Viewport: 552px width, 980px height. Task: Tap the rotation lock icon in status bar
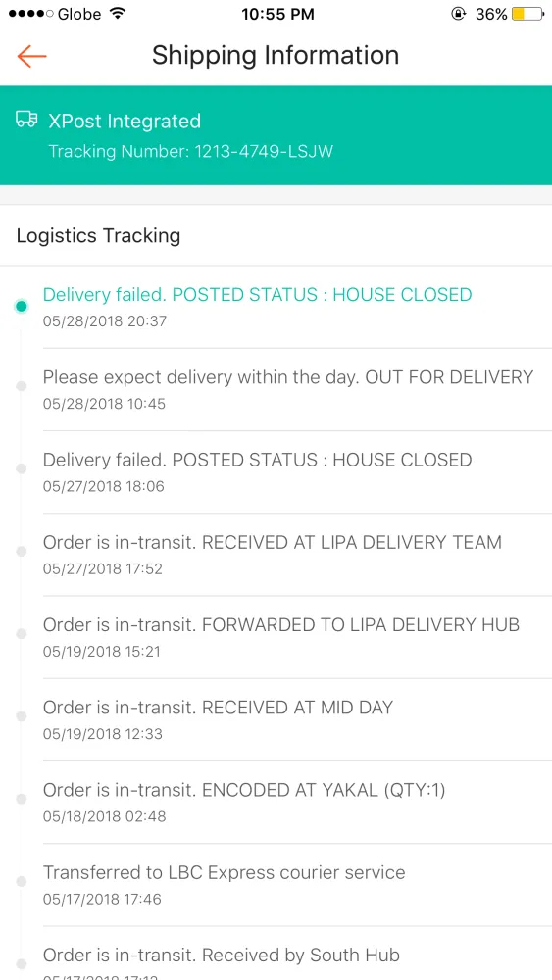coord(458,14)
